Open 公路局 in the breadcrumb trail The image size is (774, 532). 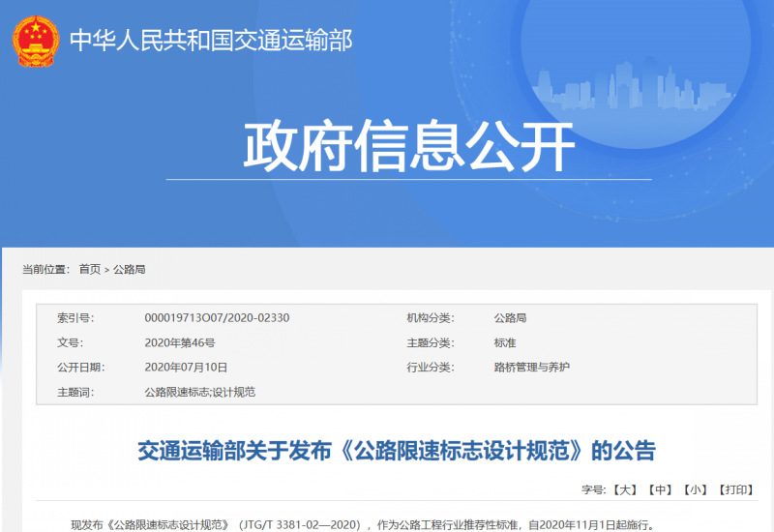[x=130, y=269]
